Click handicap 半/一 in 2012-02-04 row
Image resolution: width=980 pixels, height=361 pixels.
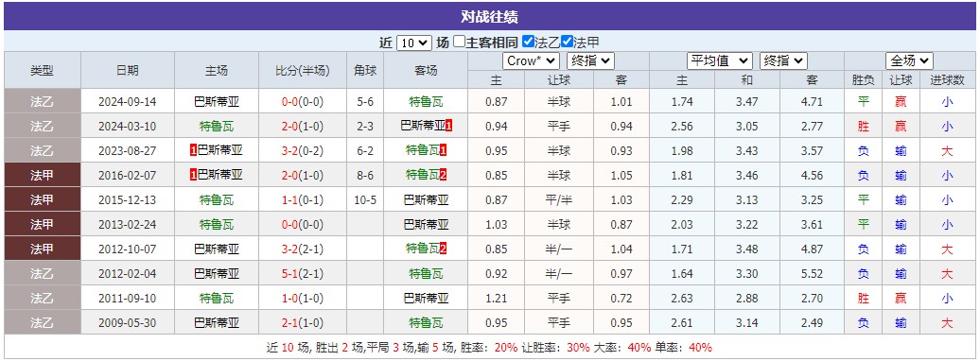559,273
